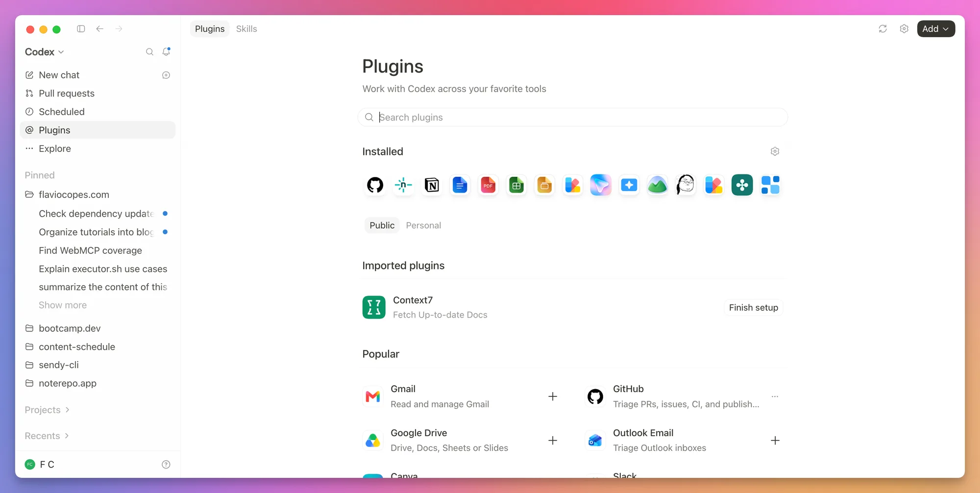Switch to the Skills tab
Screen dimensions: 980x493
(246, 29)
